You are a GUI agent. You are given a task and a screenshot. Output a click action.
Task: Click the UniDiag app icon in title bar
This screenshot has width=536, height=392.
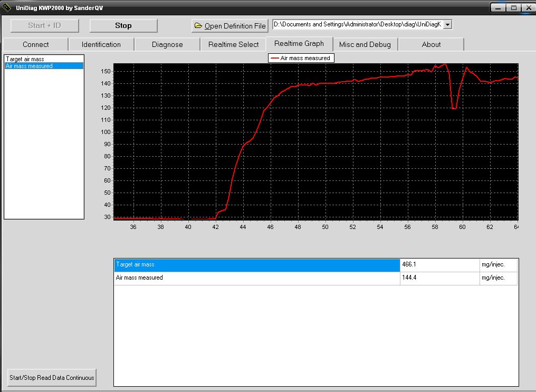(x=7, y=7)
